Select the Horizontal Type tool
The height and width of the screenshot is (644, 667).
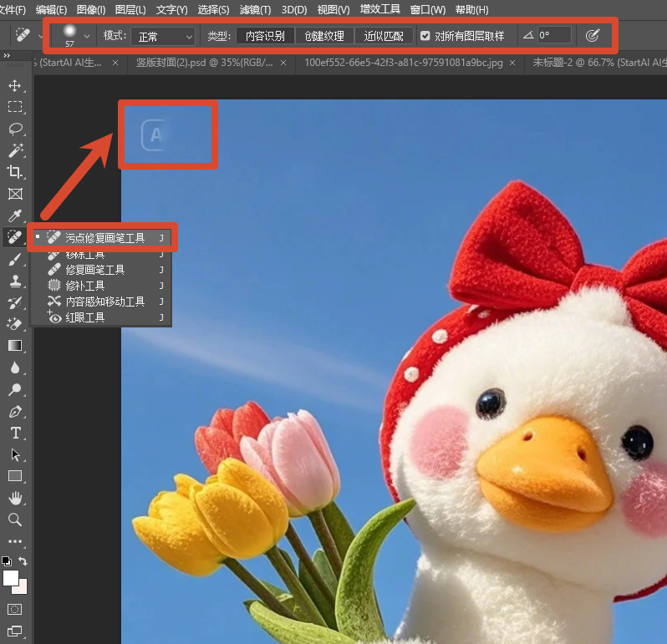(15, 433)
